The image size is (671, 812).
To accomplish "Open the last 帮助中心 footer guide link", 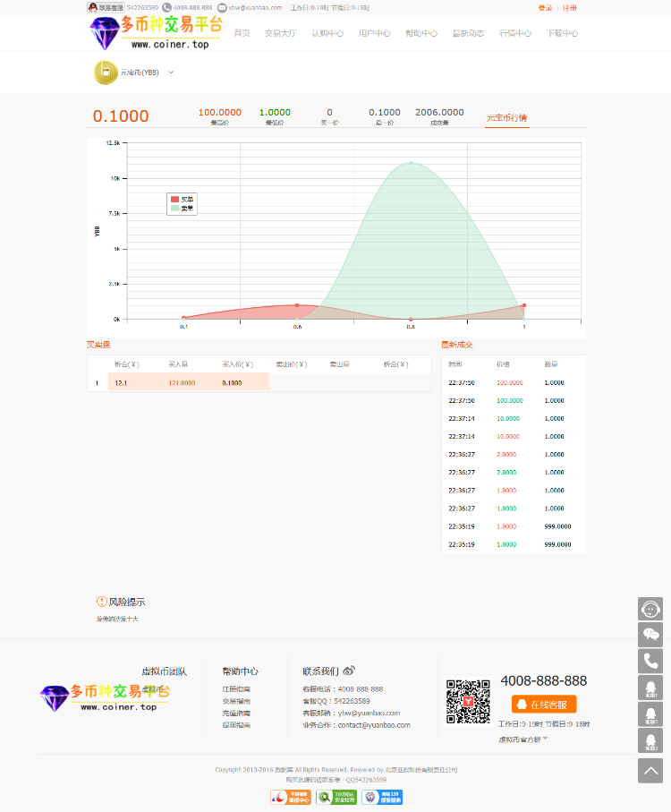I will [236, 725].
